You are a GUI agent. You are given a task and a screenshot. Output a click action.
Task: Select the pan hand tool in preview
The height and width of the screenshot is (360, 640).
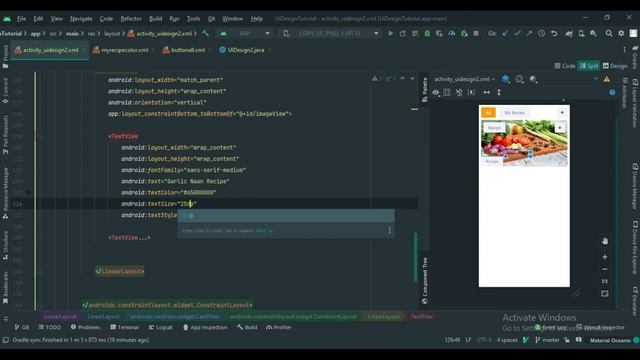pyautogui.click(x=604, y=241)
